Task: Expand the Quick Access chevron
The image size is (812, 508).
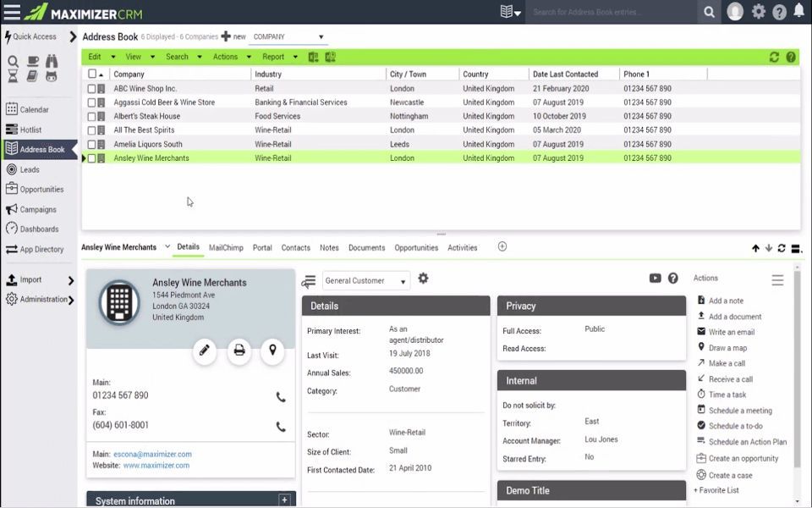Action: [73, 36]
